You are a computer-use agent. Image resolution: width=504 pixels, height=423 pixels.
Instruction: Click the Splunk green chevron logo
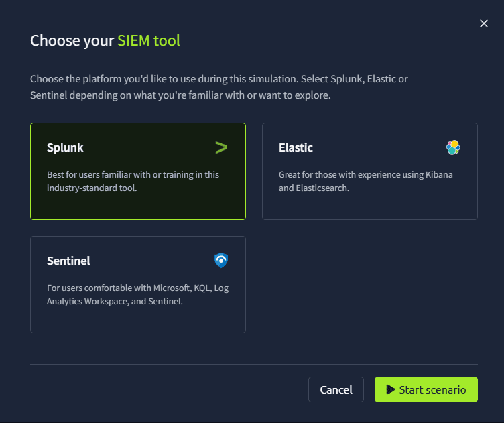(221, 147)
